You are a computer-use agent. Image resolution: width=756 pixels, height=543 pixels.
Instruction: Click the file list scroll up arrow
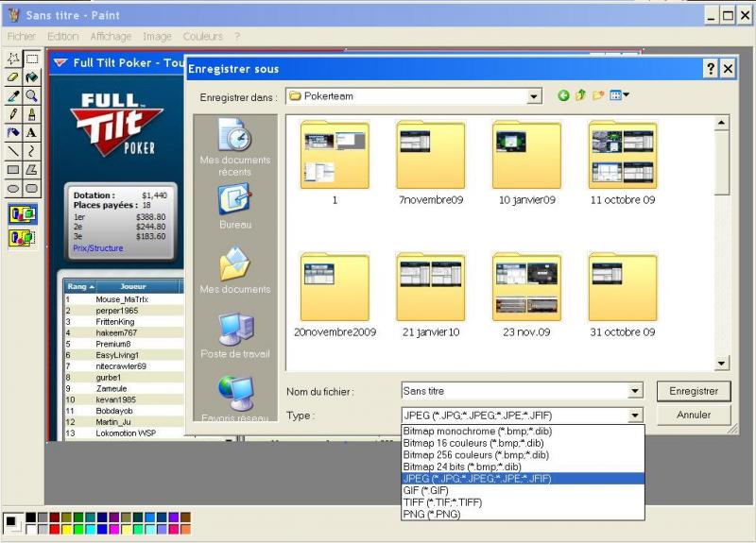[x=721, y=123]
